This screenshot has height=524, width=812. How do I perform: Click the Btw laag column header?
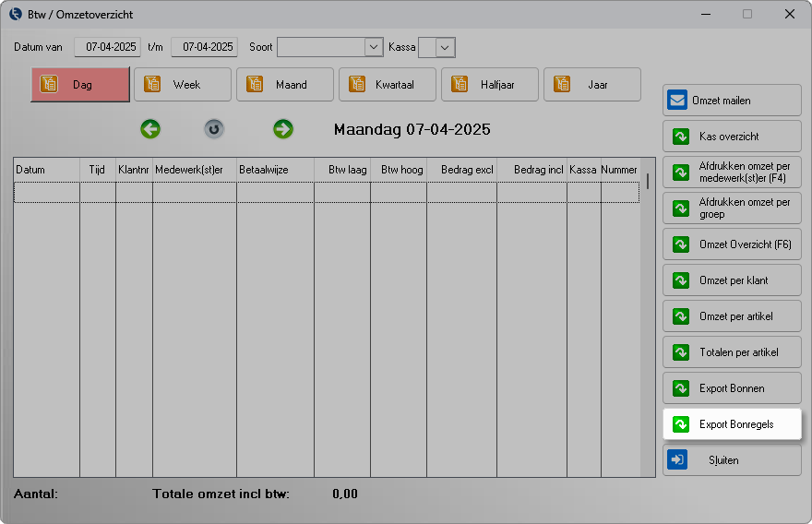coord(342,170)
